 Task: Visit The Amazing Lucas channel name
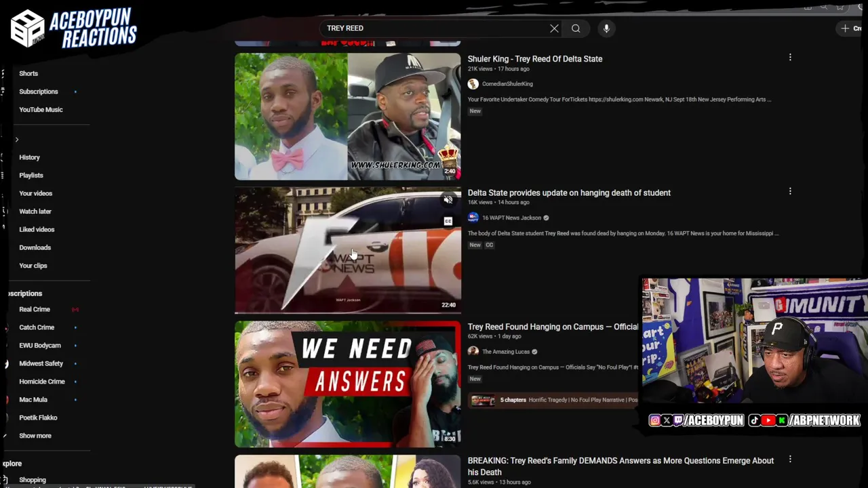tap(505, 352)
